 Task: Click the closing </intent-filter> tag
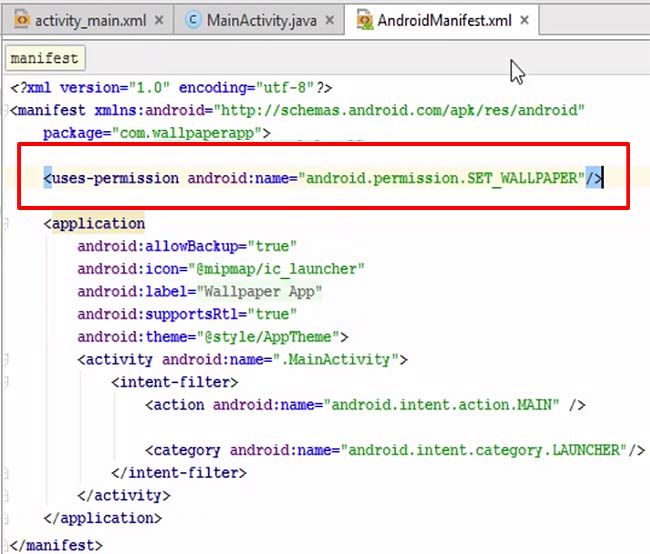tap(179, 472)
